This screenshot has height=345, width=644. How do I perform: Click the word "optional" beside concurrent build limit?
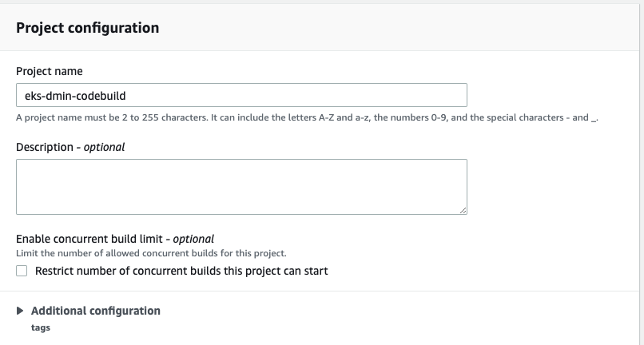(x=193, y=239)
